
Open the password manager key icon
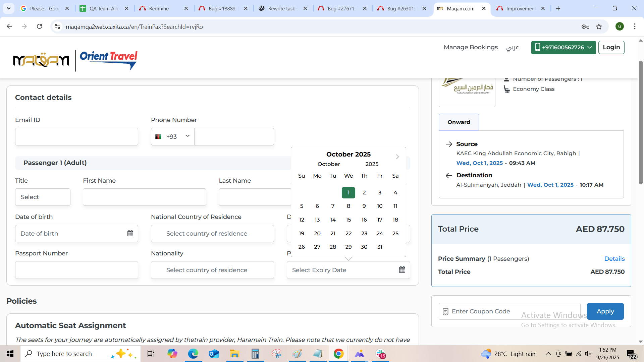pos(585,27)
